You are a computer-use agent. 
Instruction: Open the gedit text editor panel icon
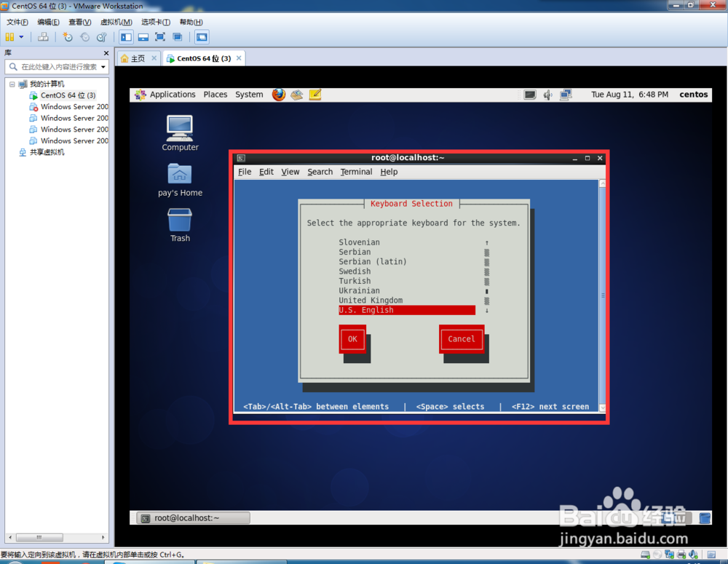point(315,95)
